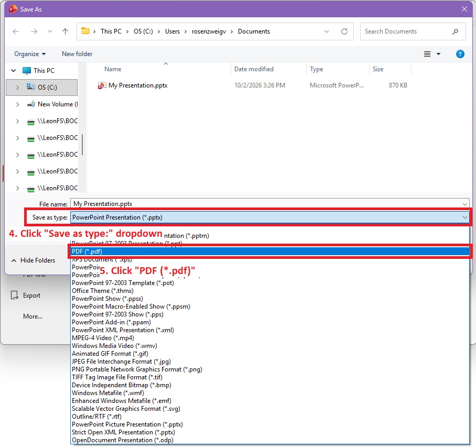This screenshot has width=476, height=448.
Task: Open the Save as type dropdown
Action: [x=270, y=217]
